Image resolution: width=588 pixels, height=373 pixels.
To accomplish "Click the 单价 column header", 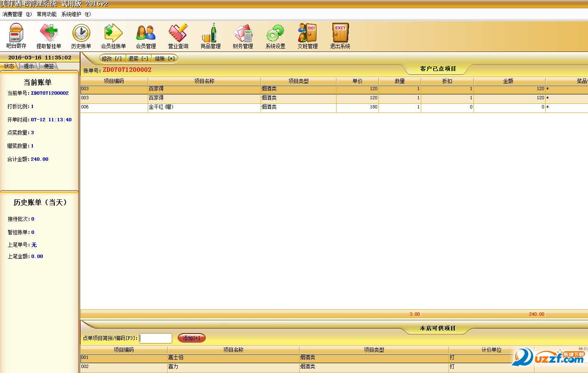I will (357, 81).
